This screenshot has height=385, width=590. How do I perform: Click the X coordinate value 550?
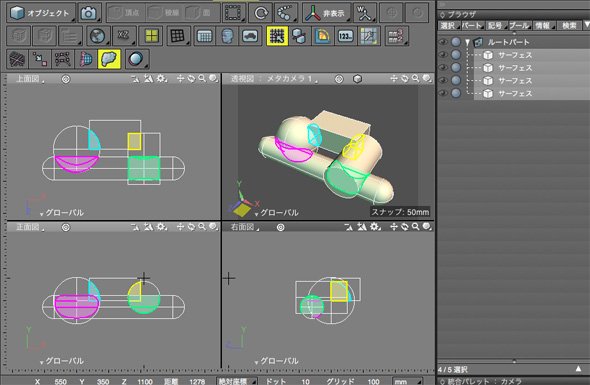pos(60,381)
